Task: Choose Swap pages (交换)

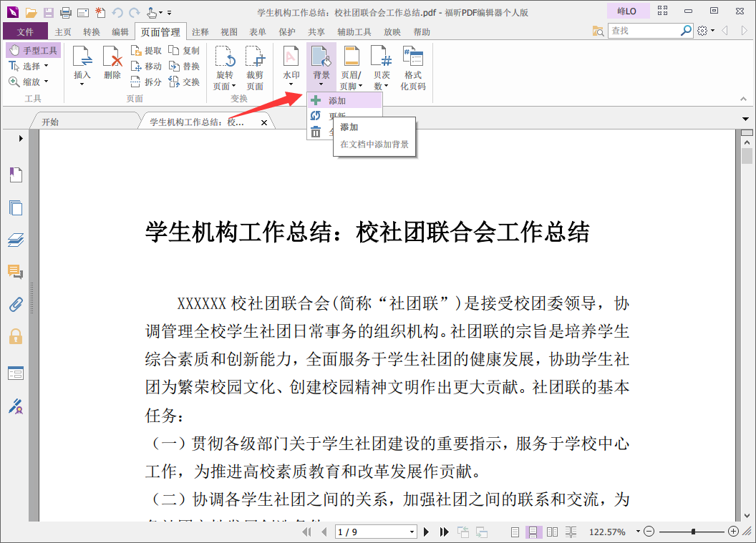Action: point(184,82)
